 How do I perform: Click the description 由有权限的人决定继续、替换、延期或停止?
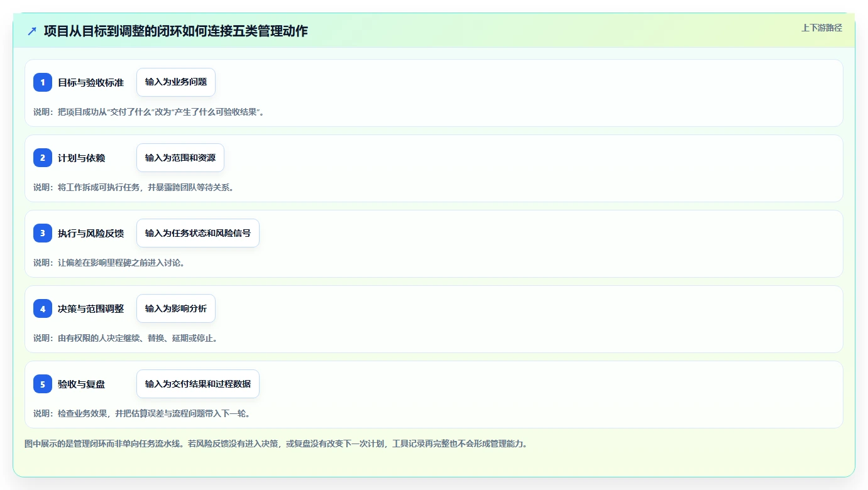126,338
